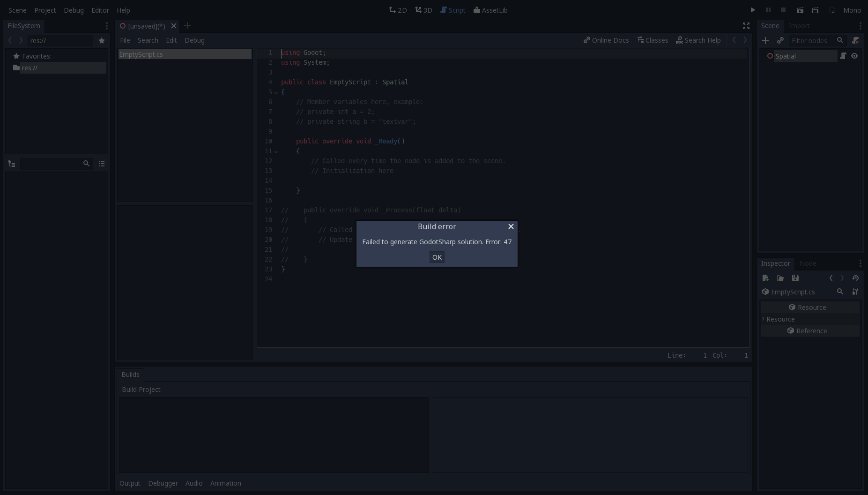Collapse the code fold at line 11
This screenshot has width=868, height=495.
click(276, 151)
